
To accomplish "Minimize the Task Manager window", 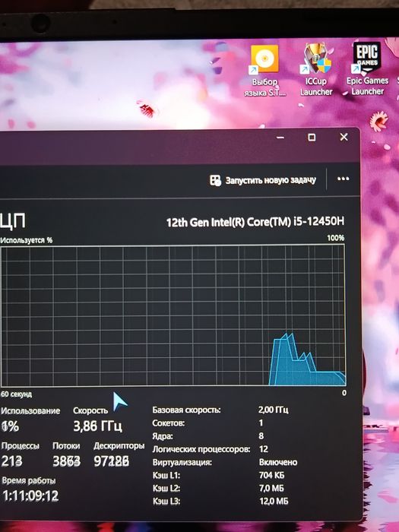I will [280, 138].
